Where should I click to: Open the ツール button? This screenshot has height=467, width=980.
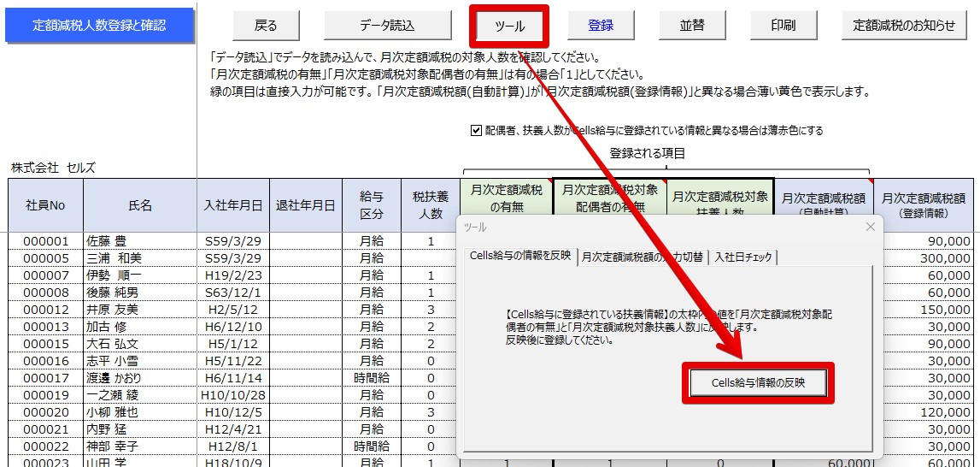[509, 27]
